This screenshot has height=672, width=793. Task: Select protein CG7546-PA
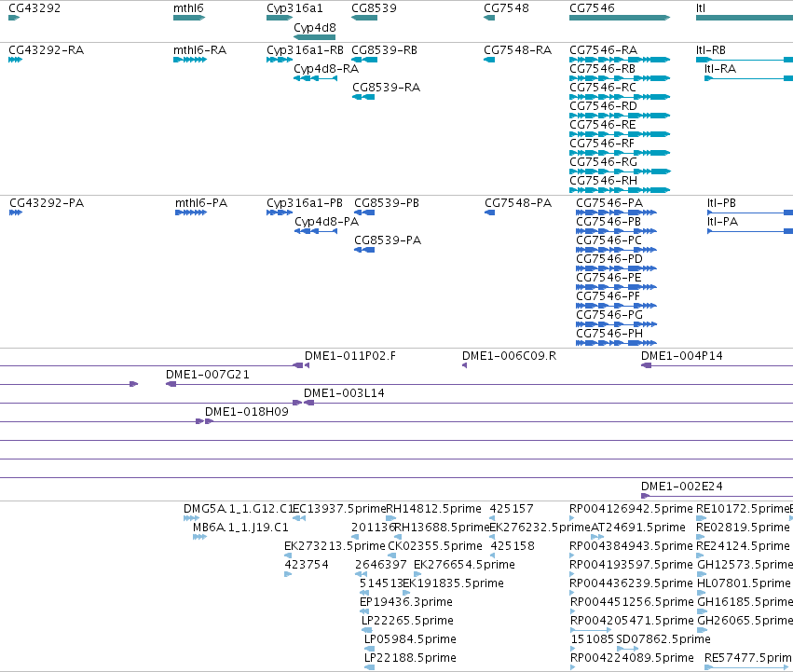click(x=616, y=213)
